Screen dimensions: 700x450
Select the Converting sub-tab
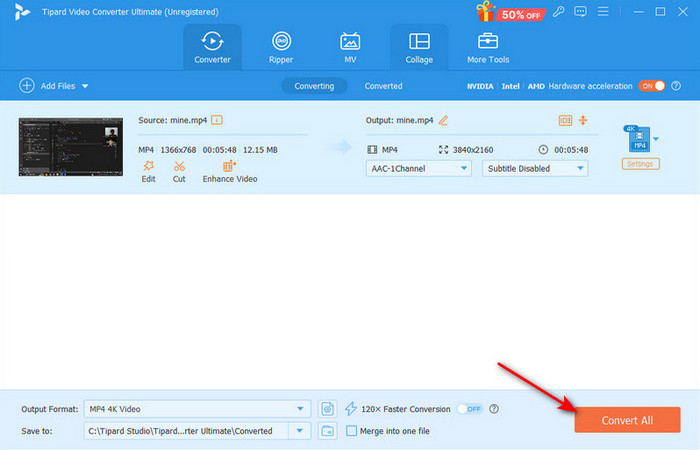tap(314, 86)
